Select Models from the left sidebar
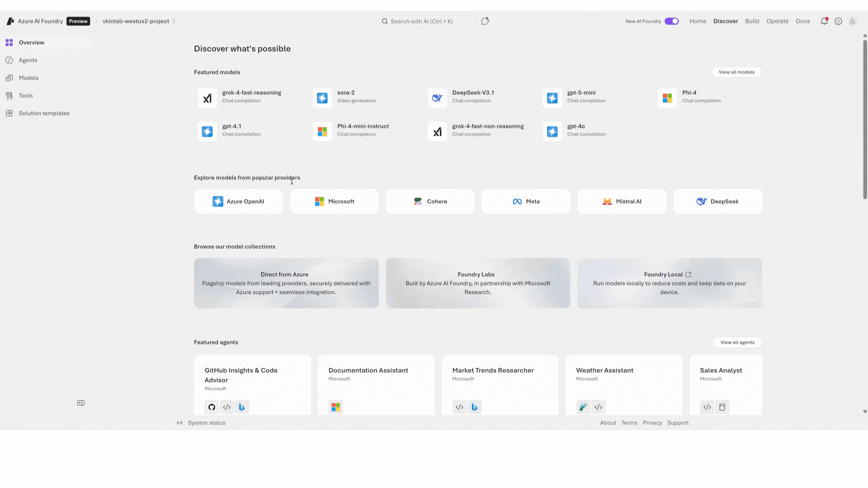This screenshot has width=868, height=488. point(28,77)
